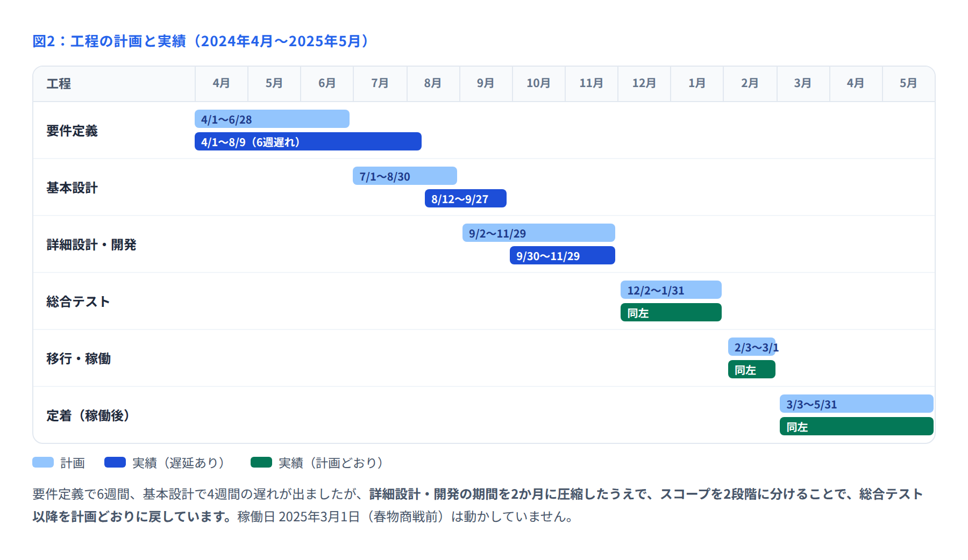Click the 要件定義 planned bar 4/1〜6/28

[272, 119]
